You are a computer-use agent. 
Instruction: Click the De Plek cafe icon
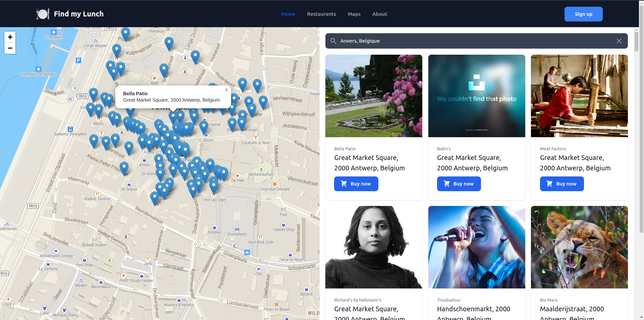[x=237, y=176]
